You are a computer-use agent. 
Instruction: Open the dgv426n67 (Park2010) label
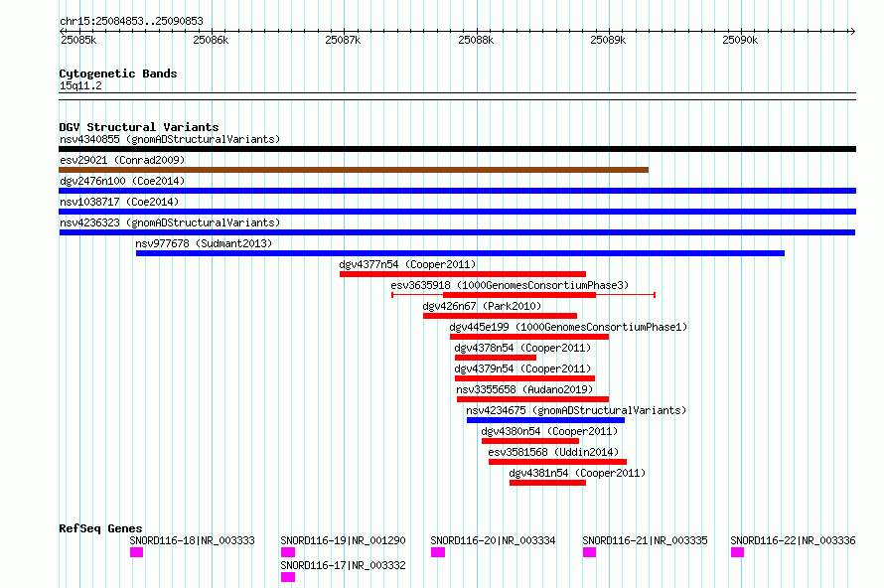tap(482, 306)
